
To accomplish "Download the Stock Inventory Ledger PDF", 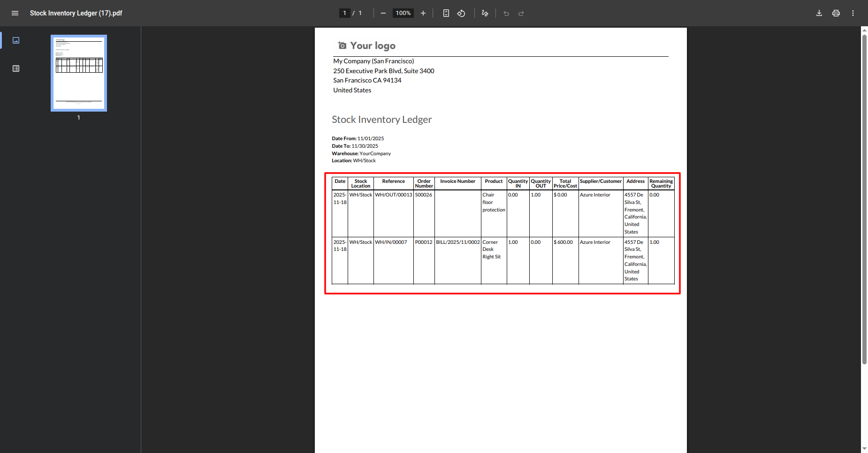I will (x=819, y=13).
